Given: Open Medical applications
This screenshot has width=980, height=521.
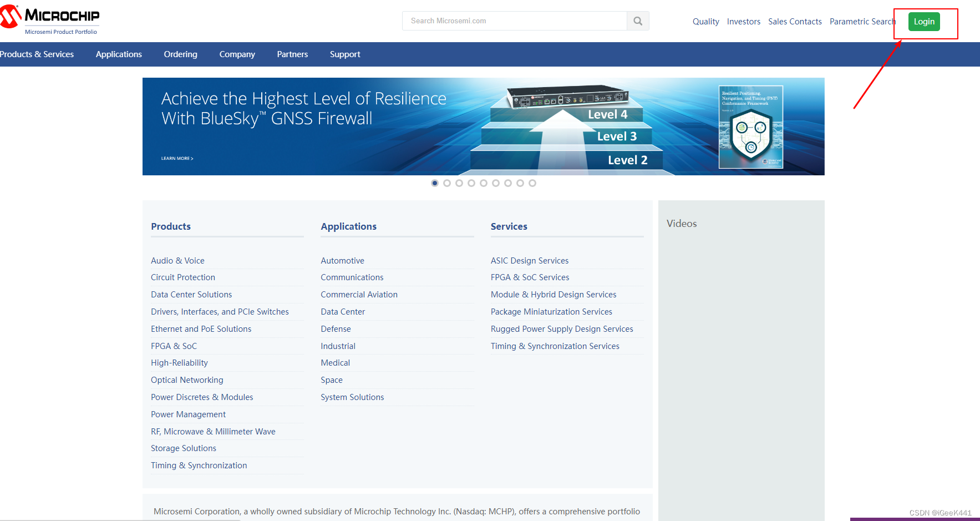Looking at the screenshot, I should click(x=335, y=363).
